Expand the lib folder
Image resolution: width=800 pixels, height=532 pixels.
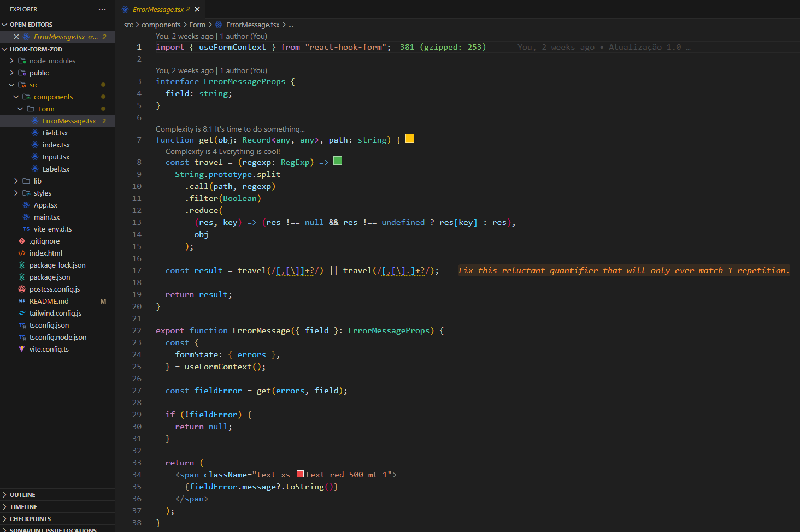pyautogui.click(x=16, y=181)
